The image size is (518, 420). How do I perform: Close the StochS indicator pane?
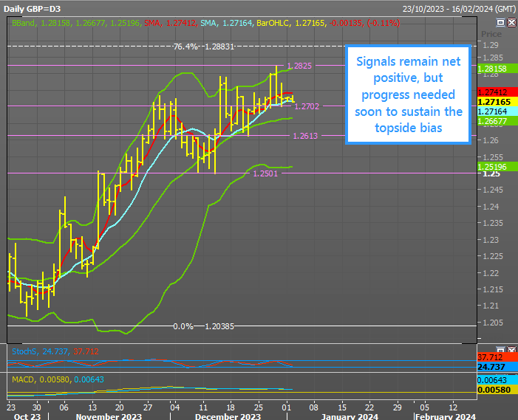(512, 349)
